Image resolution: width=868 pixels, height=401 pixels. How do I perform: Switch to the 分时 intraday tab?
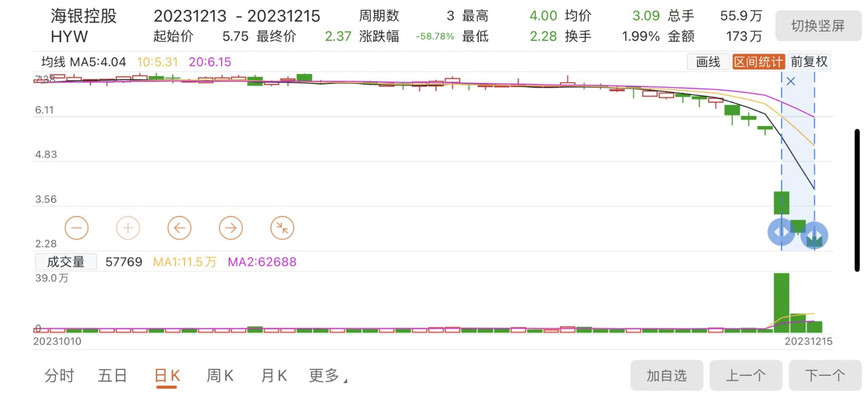[x=59, y=375]
